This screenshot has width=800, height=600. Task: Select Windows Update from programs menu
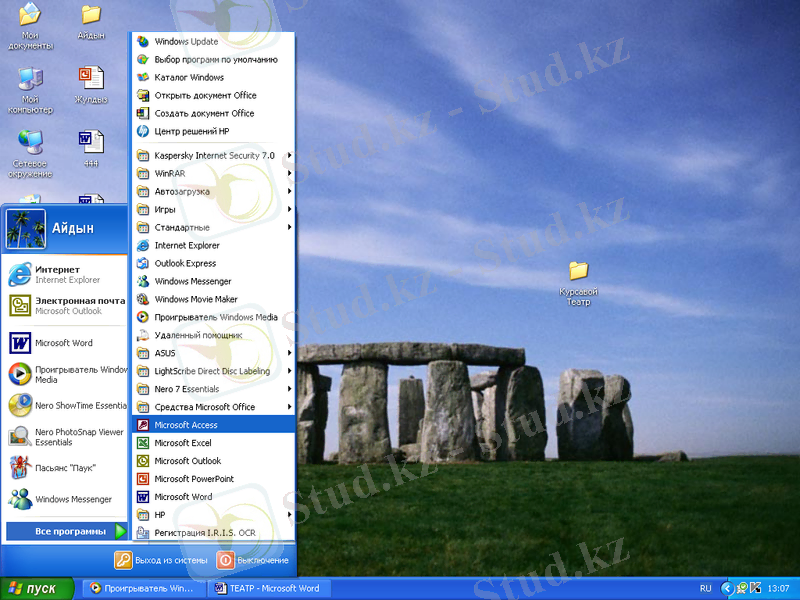click(186, 41)
